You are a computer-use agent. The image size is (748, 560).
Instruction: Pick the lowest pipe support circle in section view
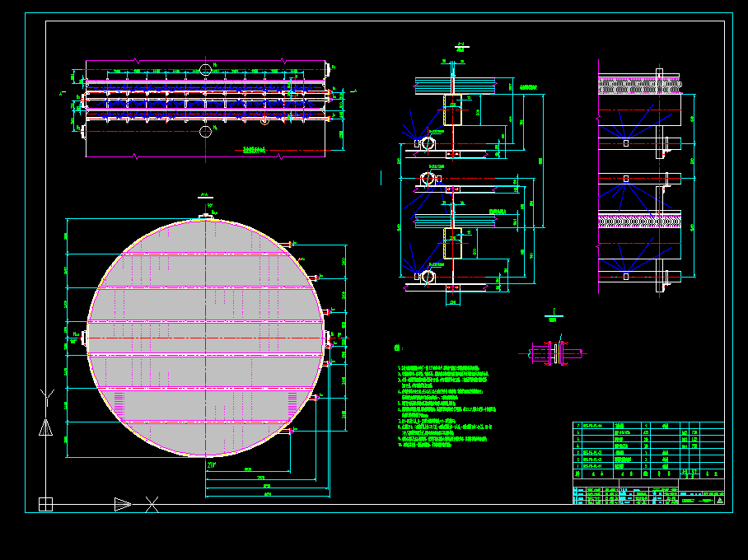click(x=428, y=276)
